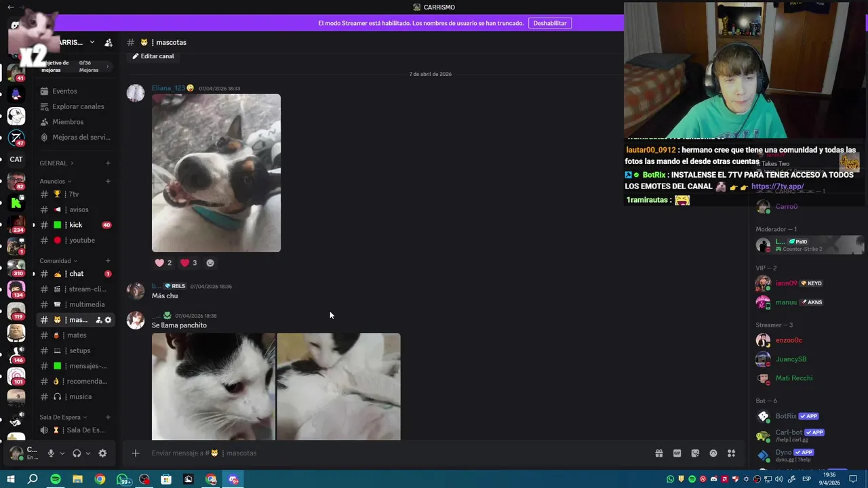The width and height of the screenshot is (868, 488).
Task: Open Spotify from the taskbar
Action: 56,479
